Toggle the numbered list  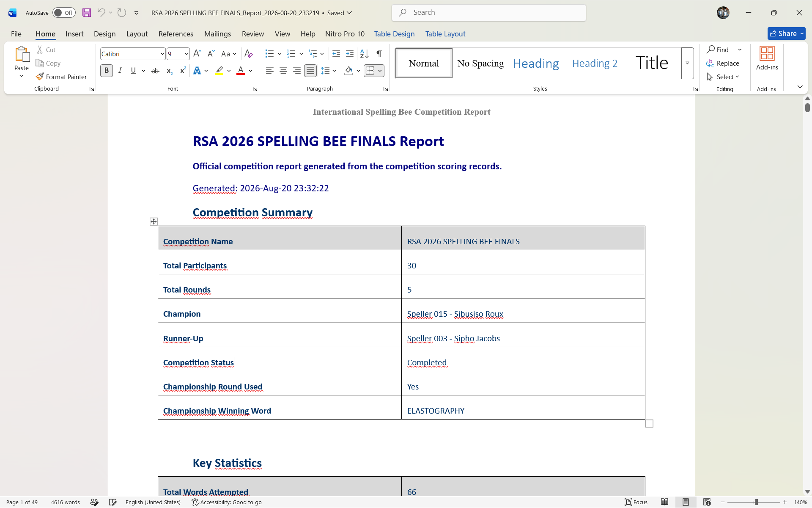click(291, 54)
